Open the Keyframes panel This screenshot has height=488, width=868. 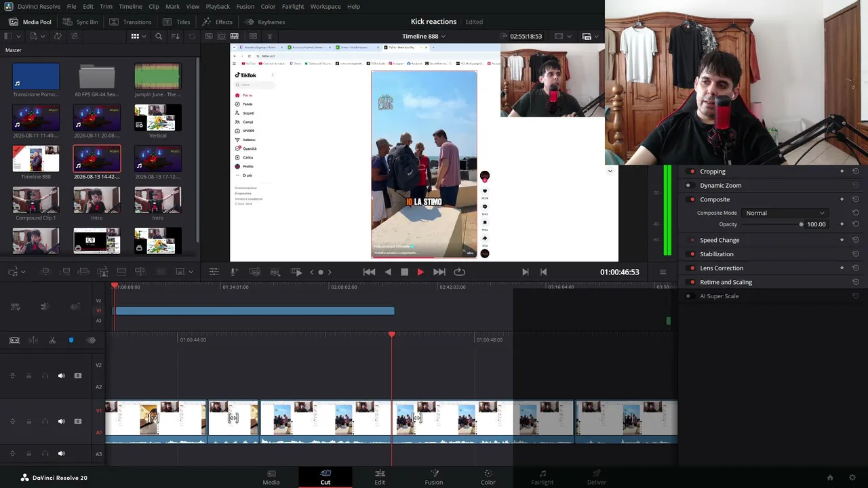click(x=265, y=22)
